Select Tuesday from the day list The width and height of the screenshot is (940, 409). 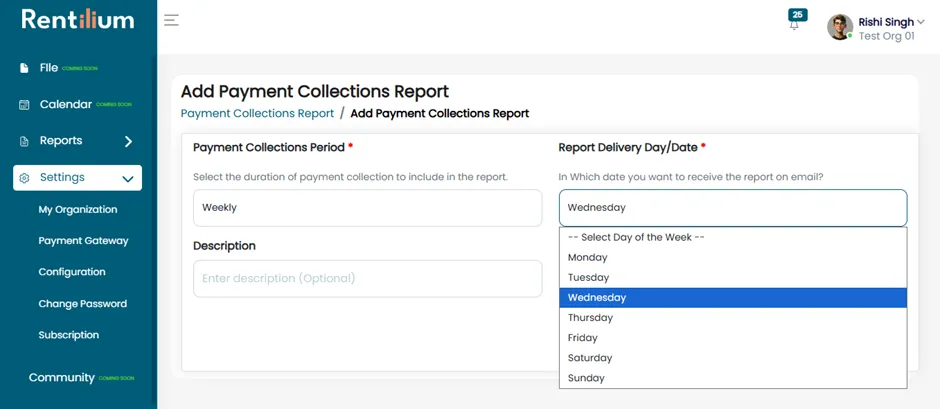(x=733, y=278)
